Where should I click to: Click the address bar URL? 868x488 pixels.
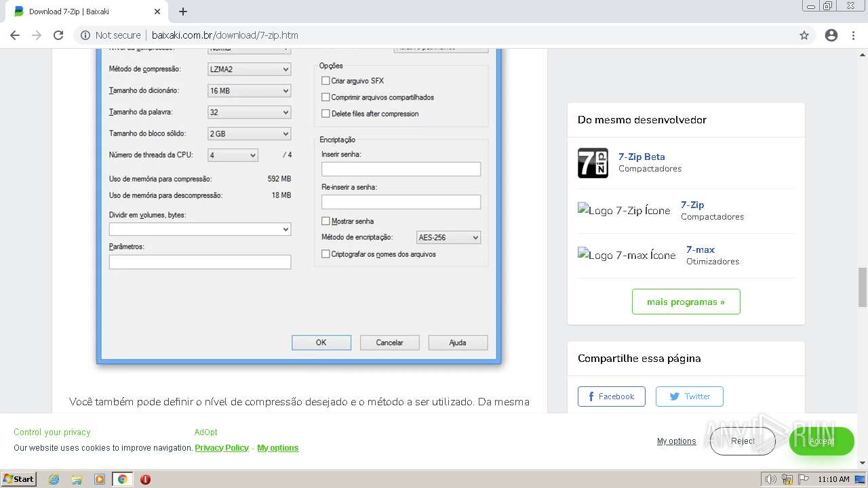point(224,35)
